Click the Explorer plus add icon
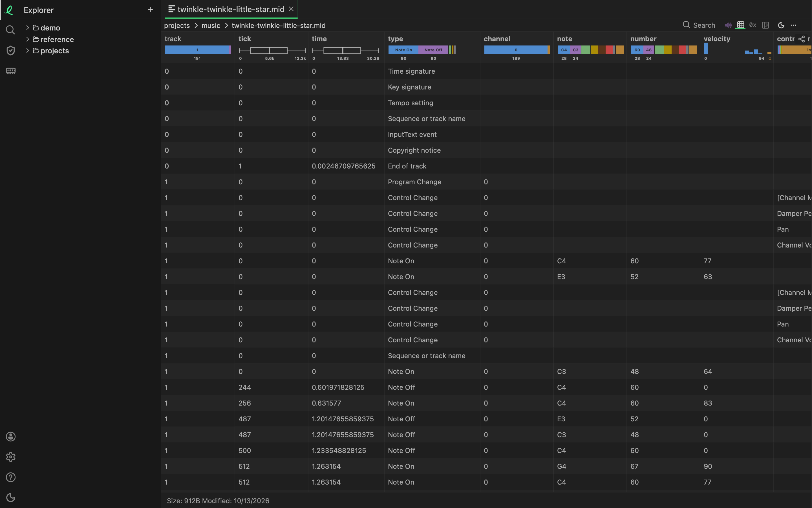 tap(150, 9)
